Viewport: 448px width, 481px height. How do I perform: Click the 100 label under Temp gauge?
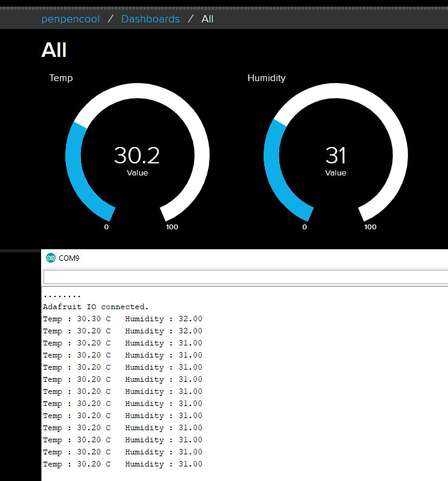tap(172, 227)
